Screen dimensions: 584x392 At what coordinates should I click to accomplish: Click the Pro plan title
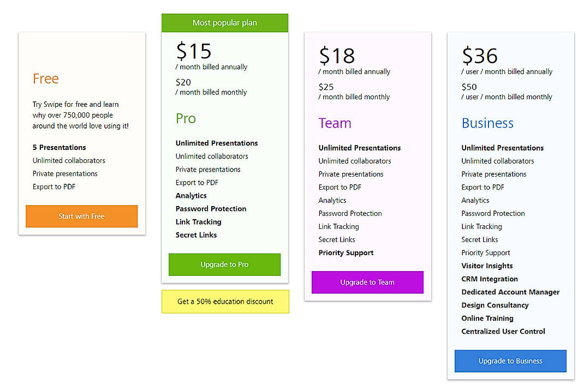tap(186, 118)
